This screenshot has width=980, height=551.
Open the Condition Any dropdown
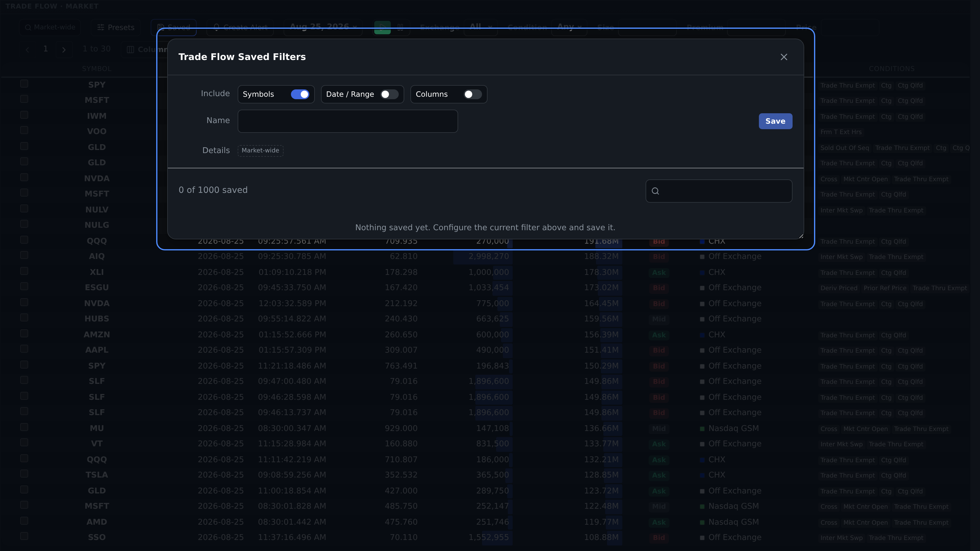[x=569, y=27]
